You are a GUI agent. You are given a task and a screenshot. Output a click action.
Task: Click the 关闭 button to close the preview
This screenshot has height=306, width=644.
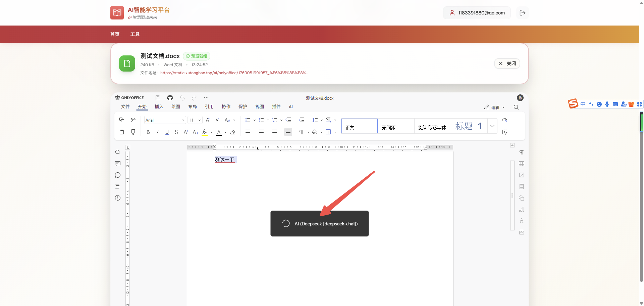tap(507, 63)
